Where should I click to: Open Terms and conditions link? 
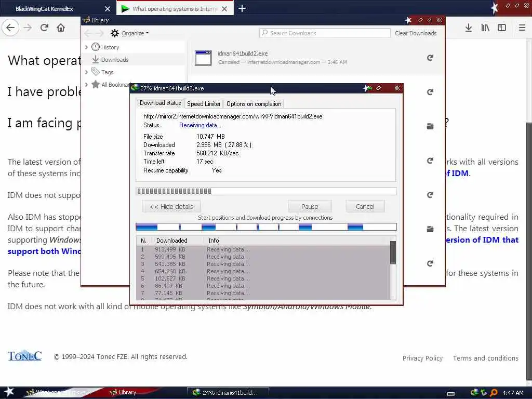pyautogui.click(x=486, y=358)
